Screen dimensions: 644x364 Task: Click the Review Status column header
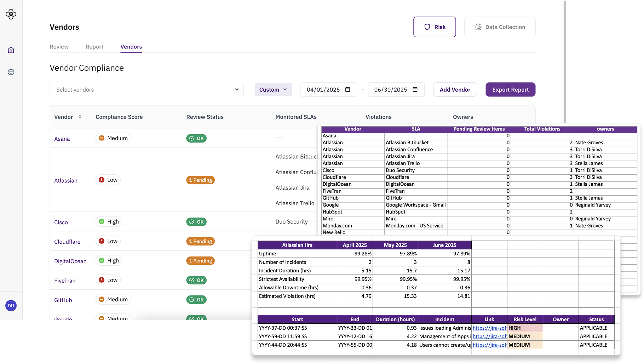click(205, 117)
